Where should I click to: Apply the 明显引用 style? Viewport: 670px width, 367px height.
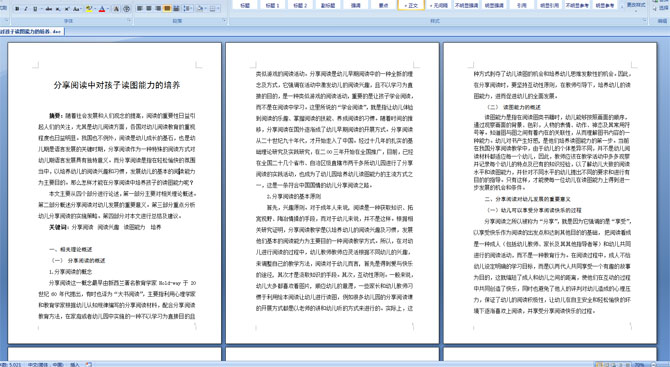coord(550,5)
